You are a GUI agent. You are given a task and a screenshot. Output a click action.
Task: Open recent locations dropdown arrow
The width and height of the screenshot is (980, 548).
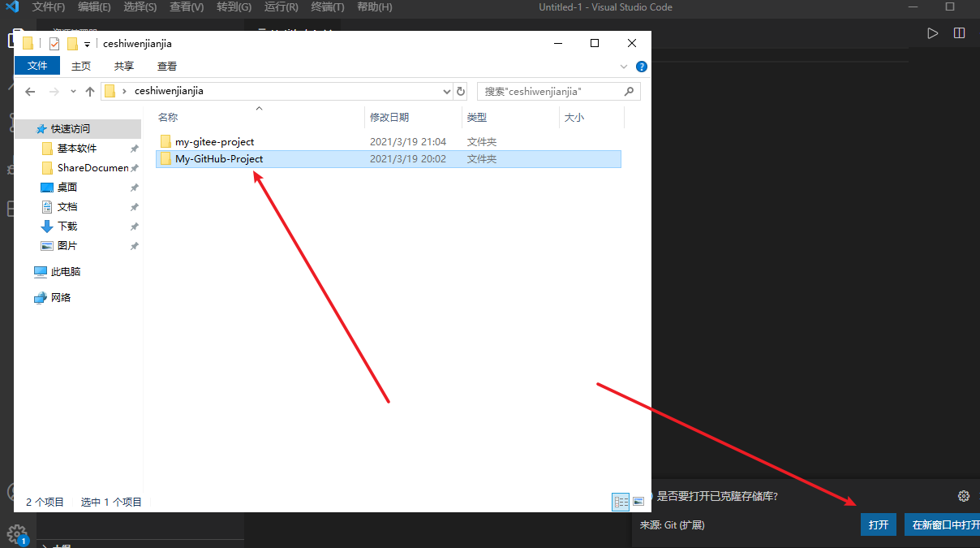pos(73,92)
